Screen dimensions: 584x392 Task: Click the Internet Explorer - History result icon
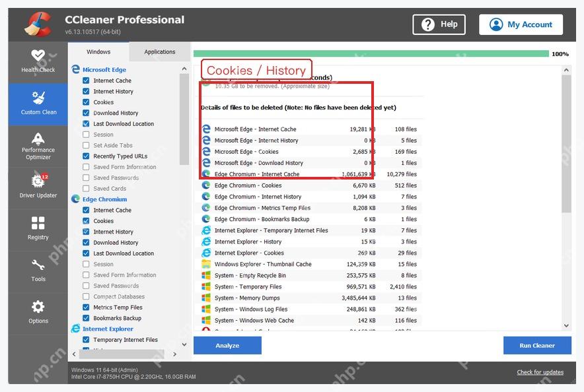[x=206, y=242]
